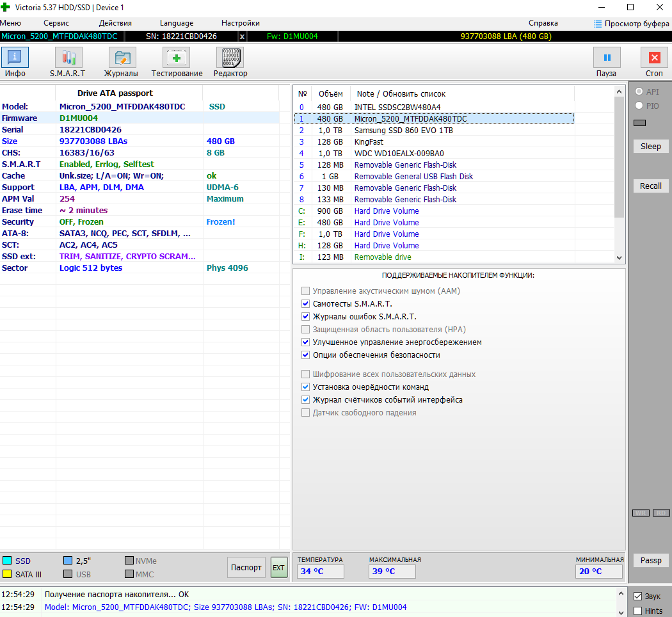Toggle Шифрование всех пользовательских данных checkbox

(305, 374)
